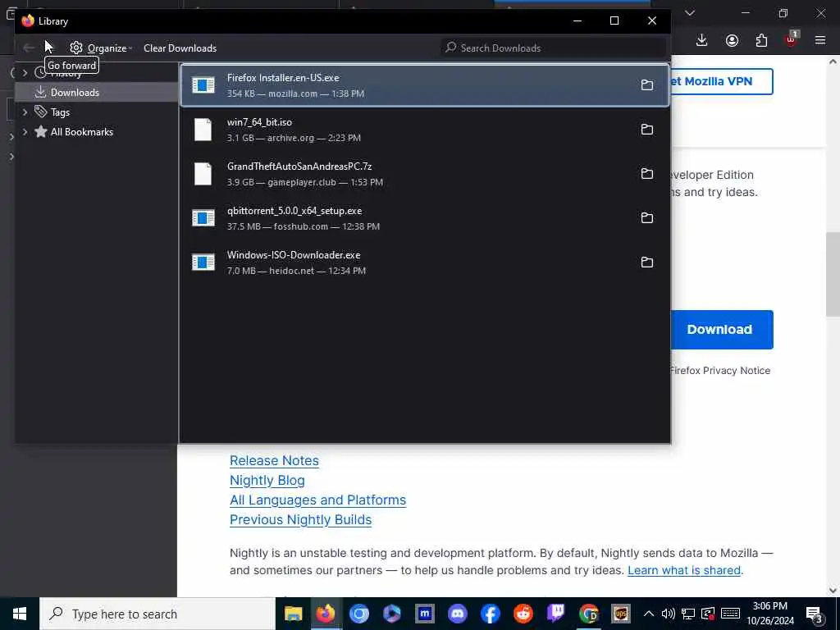Click the win7_64_bit.iso file icon
Image resolution: width=840 pixels, height=630 pixels.
point(203,130)
